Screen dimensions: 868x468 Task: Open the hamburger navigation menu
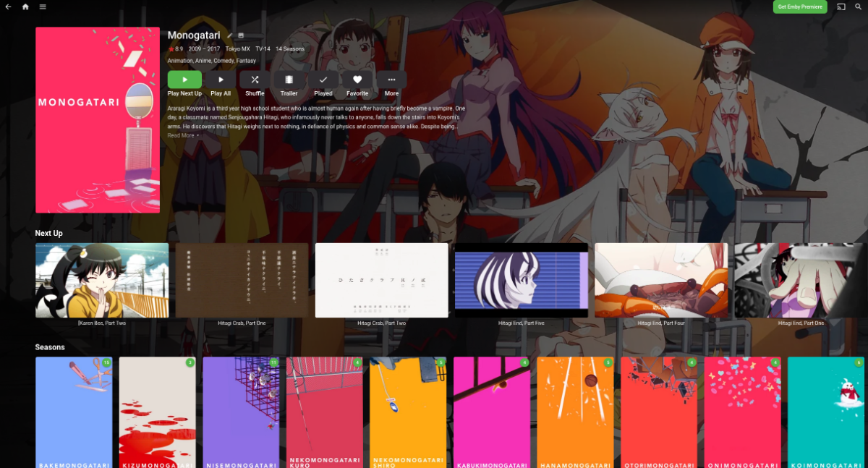43,7
